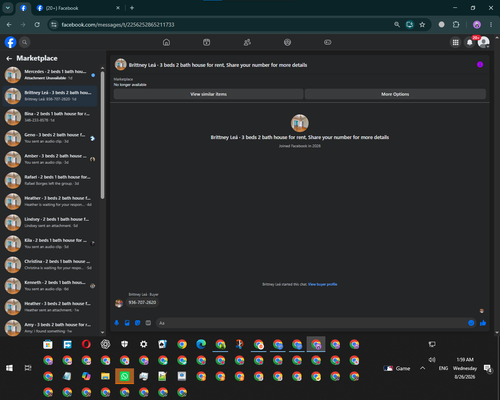Click the volume icon in system tray

[x=432, y=360]
